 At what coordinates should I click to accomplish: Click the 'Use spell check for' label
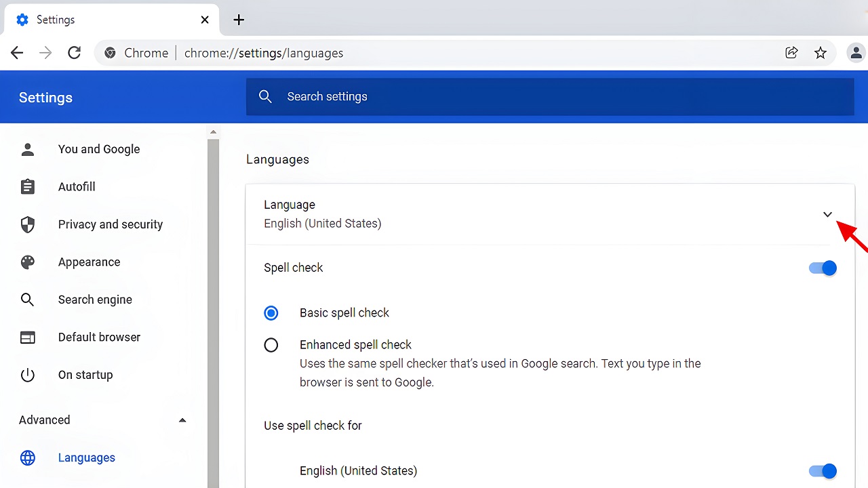(313, 426)
